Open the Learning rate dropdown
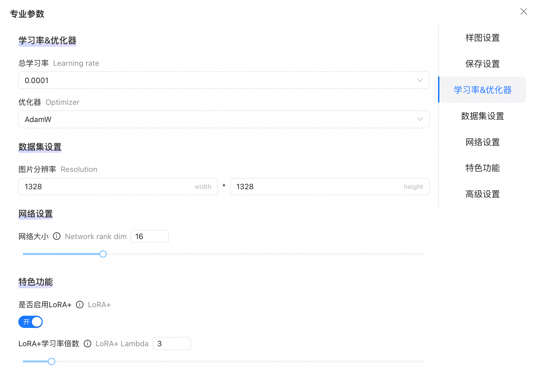 tap(224, 80)
